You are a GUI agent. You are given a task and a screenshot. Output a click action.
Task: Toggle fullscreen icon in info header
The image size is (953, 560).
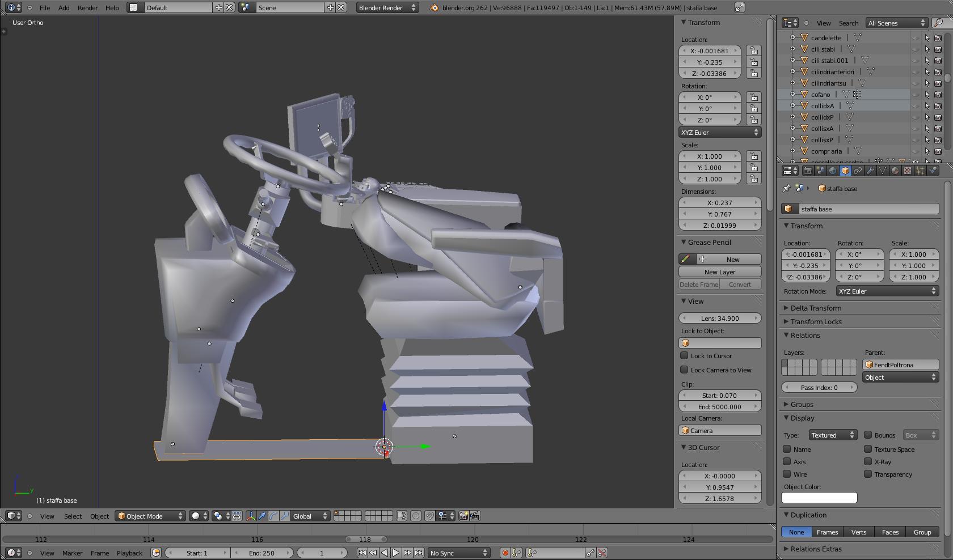click(x=740, y=7)
